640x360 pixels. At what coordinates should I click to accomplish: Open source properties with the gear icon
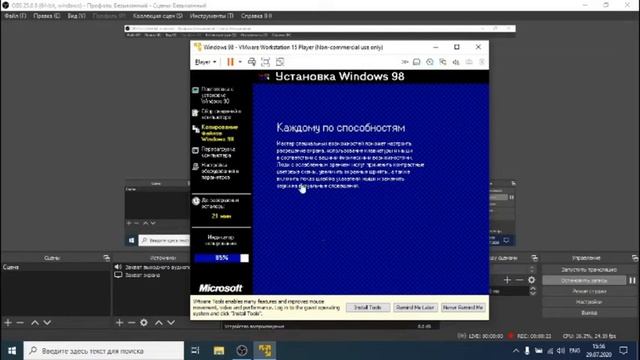pyautogui.click(x=144, y=323)
